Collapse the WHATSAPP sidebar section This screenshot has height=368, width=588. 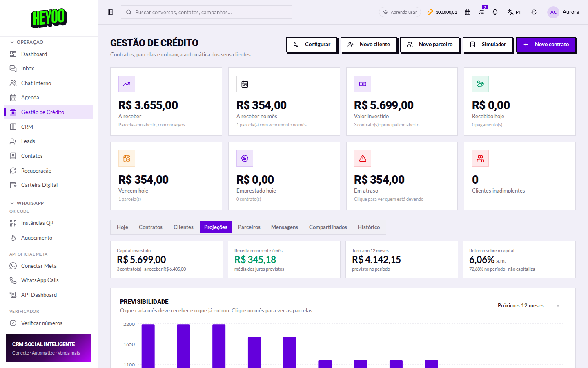coord(27,203)
